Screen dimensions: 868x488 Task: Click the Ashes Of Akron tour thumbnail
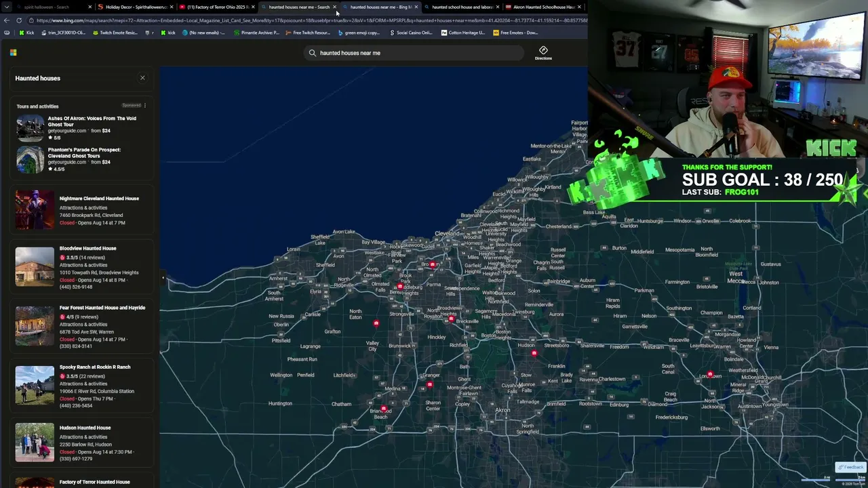(30, 128)
